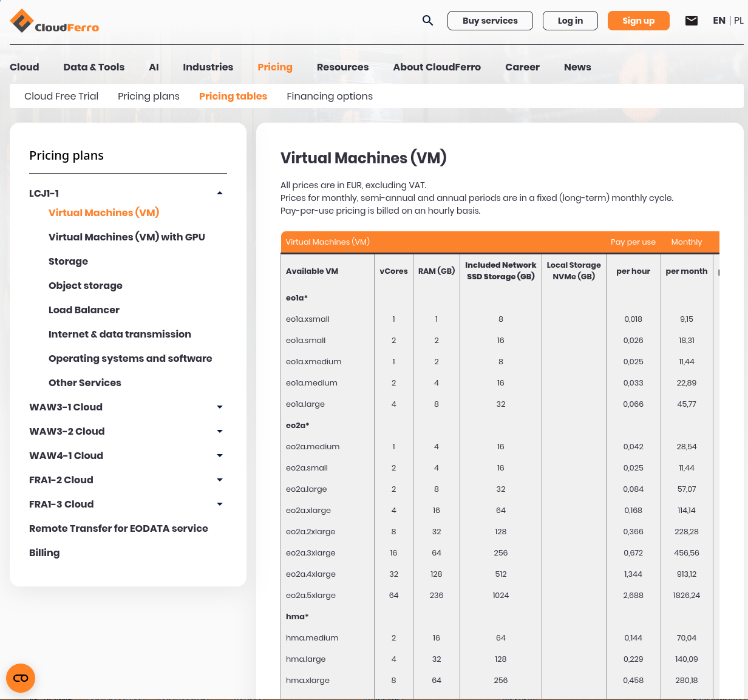
Task: Select Virtual Machines (VM) in sidebar
Action: 104,212
